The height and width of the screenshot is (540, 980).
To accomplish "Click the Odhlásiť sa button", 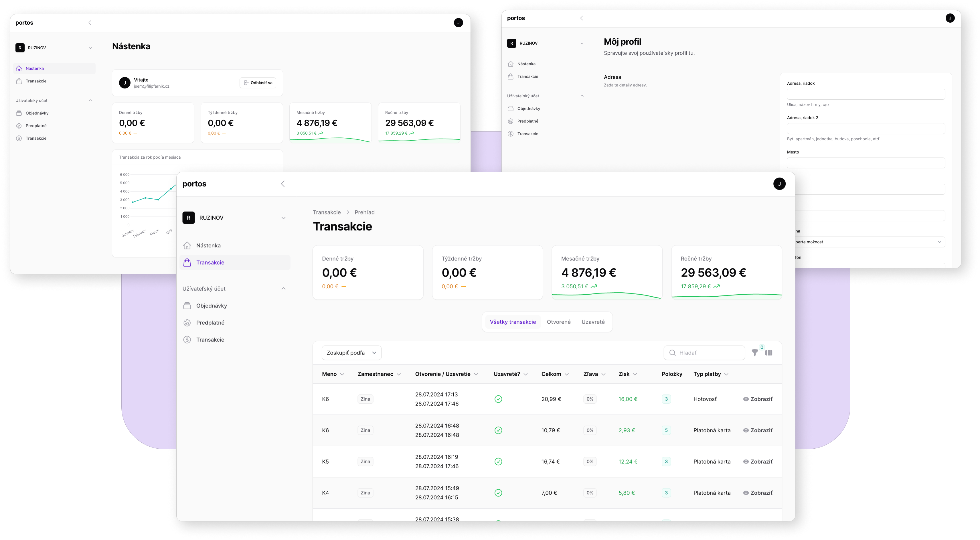I will (258, 82).
